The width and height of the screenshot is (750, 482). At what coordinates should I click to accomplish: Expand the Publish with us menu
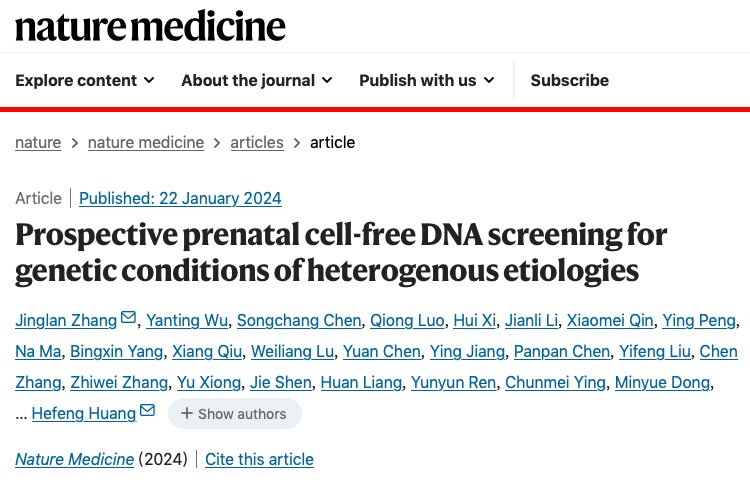pyautogui.click(x=427, y=80)
